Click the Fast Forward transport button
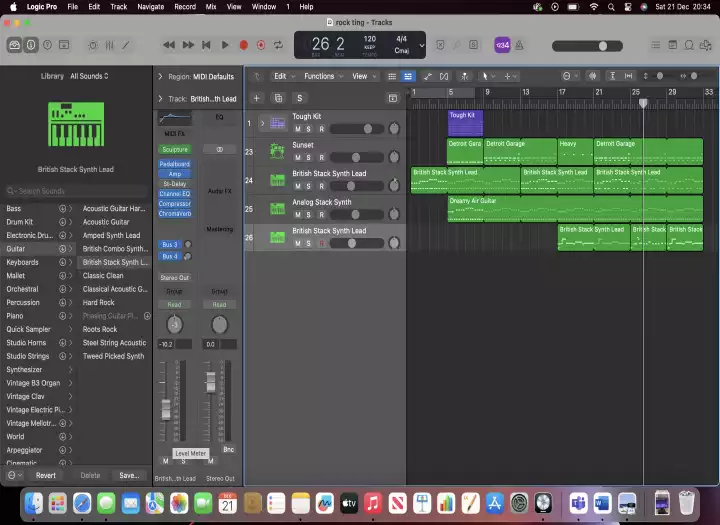The width and height of the screenshot is (720, 525). (x=188, y=45)
